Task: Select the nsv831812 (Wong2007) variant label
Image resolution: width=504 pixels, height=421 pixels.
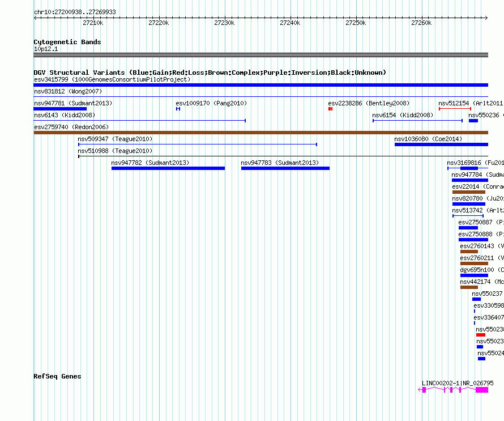Action: (x=68, y=91)
